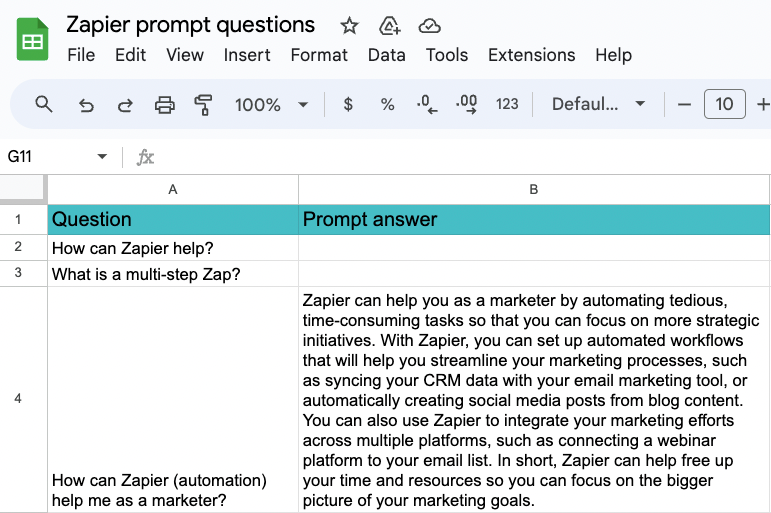Select cell about helping me as a marketer

(173, 399)
